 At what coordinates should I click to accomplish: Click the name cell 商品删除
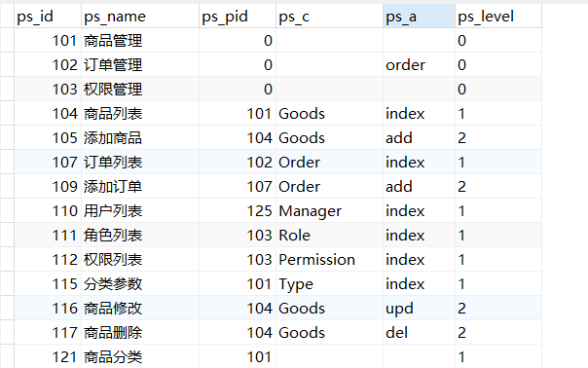[140, 333]
